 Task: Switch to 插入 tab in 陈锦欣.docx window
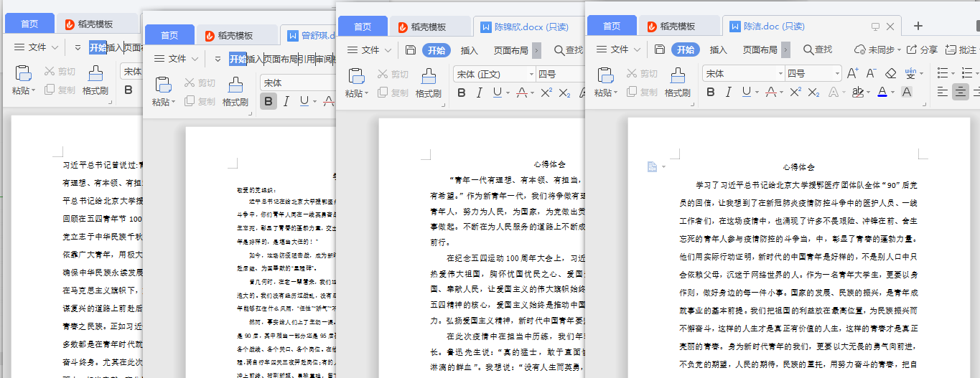469,50
